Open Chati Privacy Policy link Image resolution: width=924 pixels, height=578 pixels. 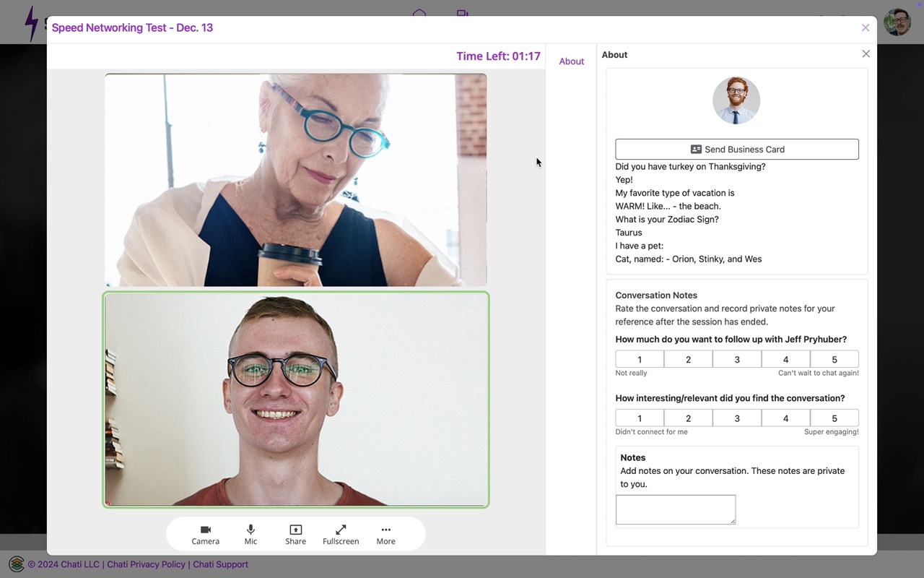pyautogui.click(x=146, y=564)
